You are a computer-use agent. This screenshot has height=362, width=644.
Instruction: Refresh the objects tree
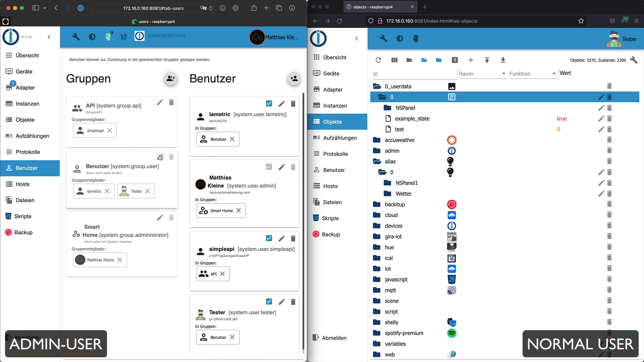point(378,60)
